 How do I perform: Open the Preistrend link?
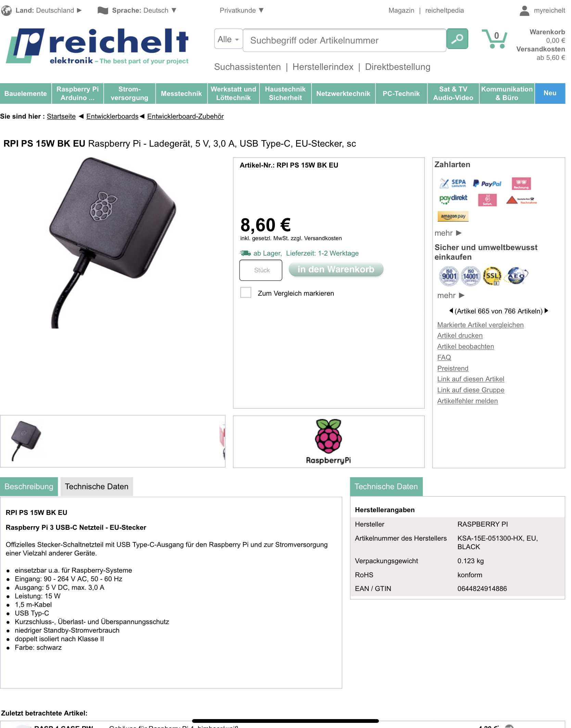(453, 368)
